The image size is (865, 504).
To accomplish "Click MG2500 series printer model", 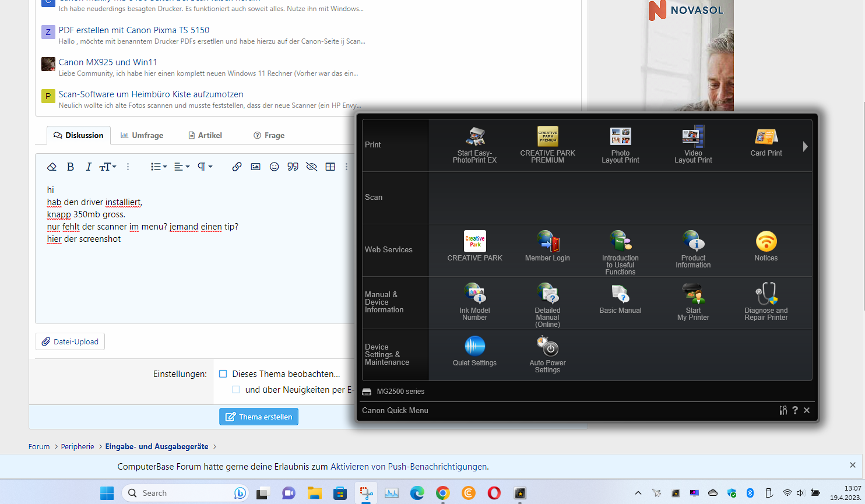I will 400,392.
